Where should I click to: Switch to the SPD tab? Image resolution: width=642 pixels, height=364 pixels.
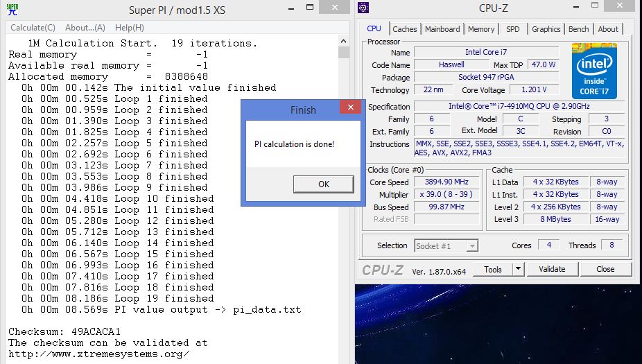coord(512,29)
